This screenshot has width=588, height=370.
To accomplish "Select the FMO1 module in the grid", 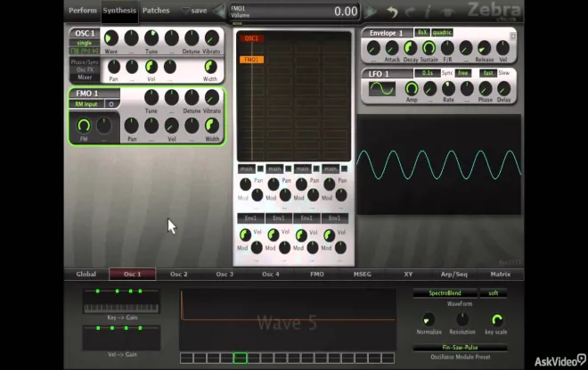I will (x=251, y=60).
